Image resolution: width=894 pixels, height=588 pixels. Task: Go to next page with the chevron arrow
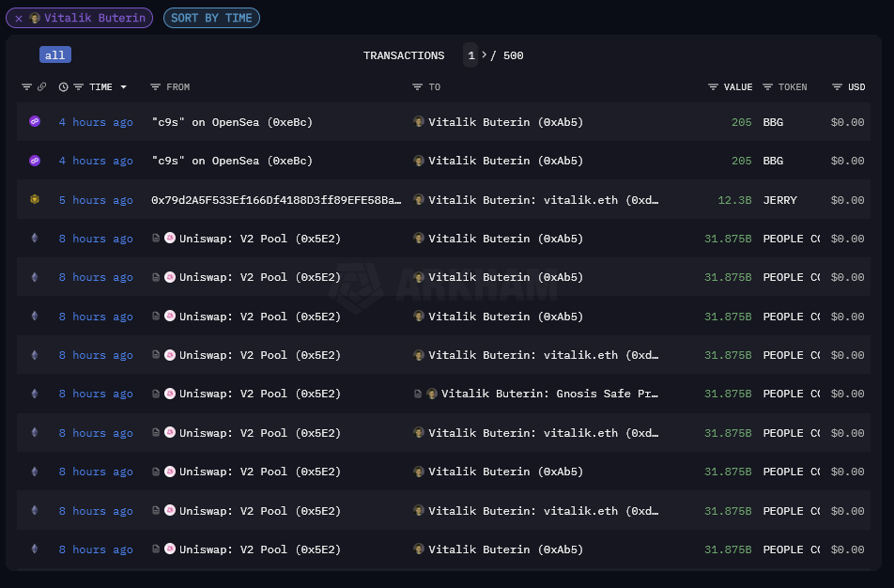[484, 54]
